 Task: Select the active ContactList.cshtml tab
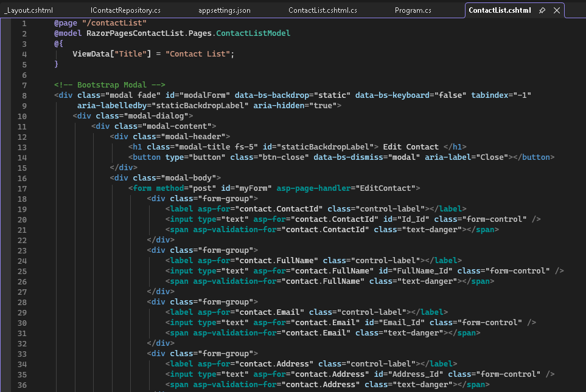[500, 10]
